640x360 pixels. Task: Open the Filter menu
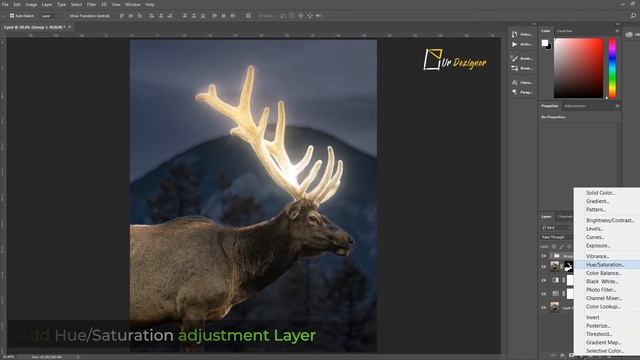coord(91,4)
